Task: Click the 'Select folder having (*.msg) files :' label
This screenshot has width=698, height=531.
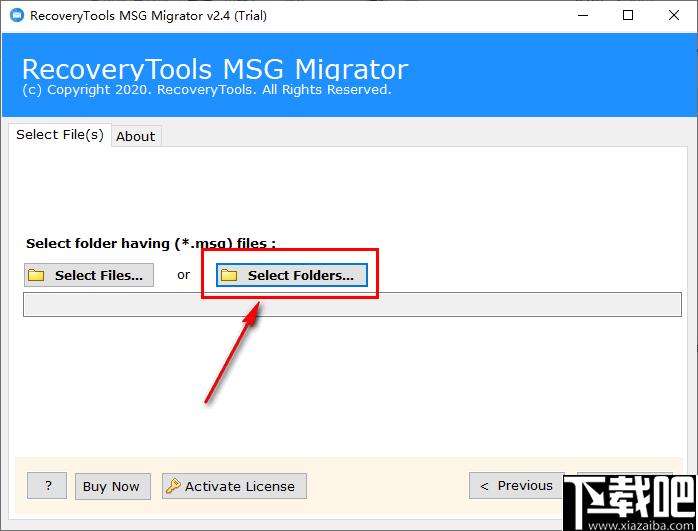Action: click(151, 243)
